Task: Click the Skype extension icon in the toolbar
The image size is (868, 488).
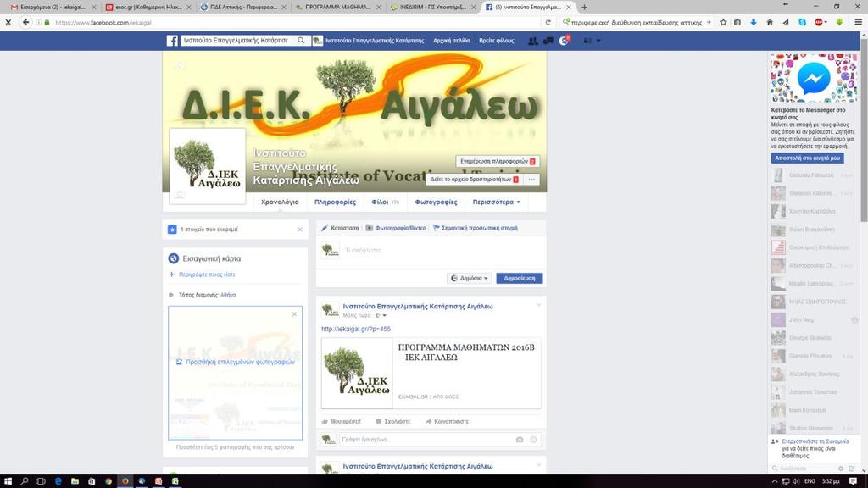Action: (802, 23)
